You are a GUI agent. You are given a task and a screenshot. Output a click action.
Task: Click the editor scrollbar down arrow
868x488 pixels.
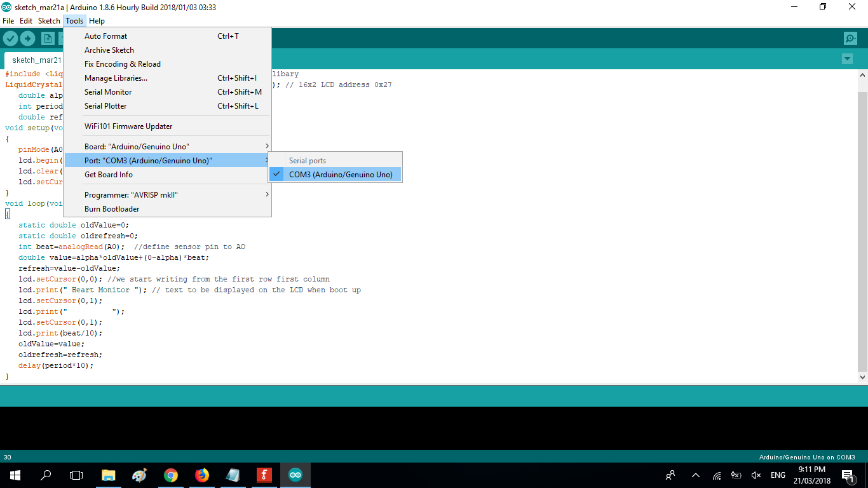pyautogui.click(x=862, y=377)
